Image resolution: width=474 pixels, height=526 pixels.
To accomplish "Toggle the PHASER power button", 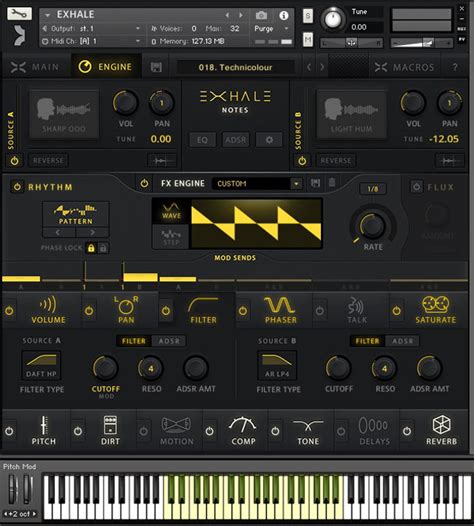I will pos(243,311).
